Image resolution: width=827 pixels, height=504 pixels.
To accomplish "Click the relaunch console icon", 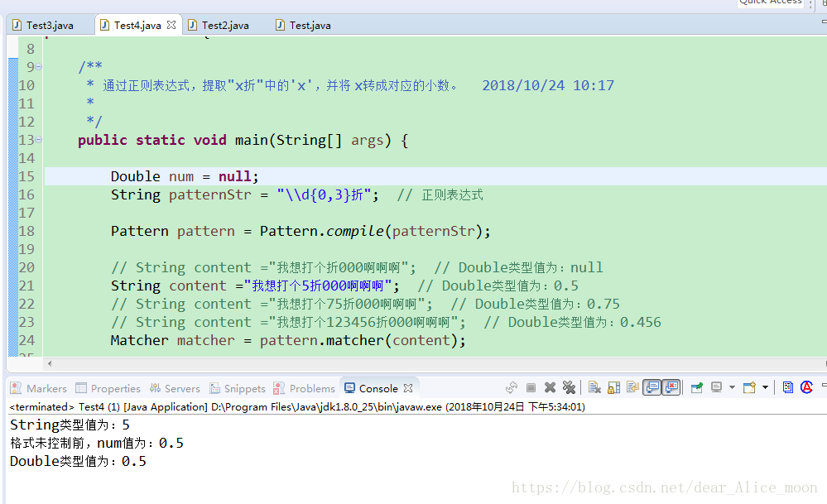I will click(x=512, y=388).
